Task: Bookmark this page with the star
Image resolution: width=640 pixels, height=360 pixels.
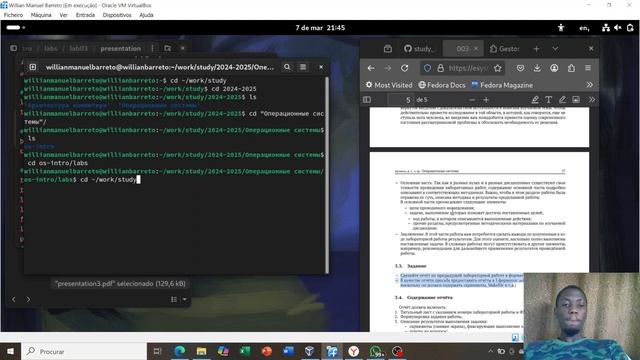Action: [498, 68]
